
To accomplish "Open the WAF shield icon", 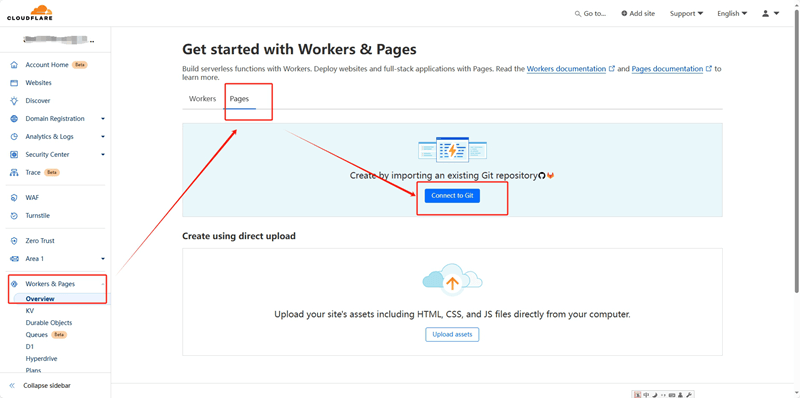I will pos(14,197).
